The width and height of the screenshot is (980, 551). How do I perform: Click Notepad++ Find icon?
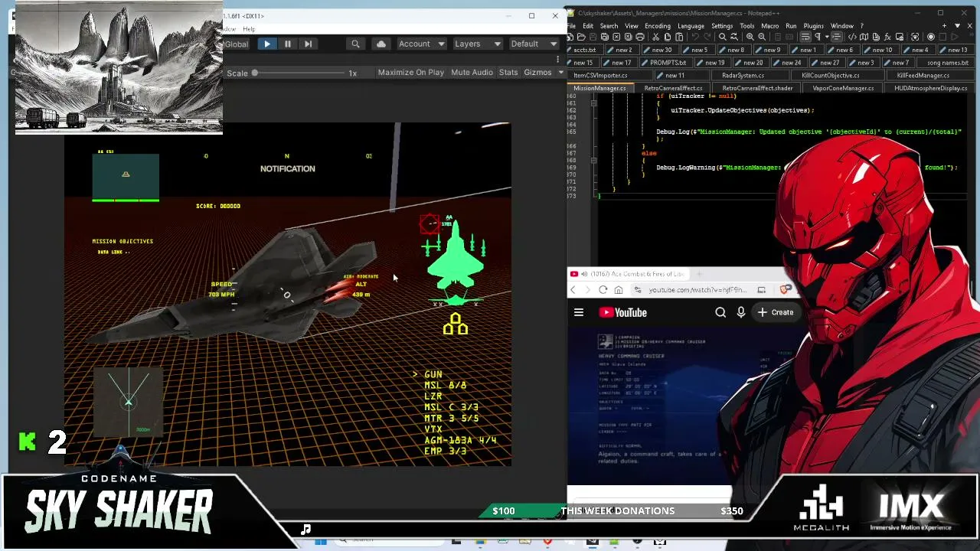[x=723, y=37]
